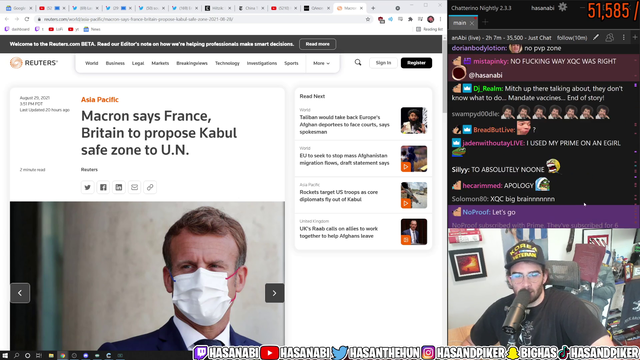Click the Chrome taskbar icon
This screenshot has width=640, height=360.
[x=62, y=356]
